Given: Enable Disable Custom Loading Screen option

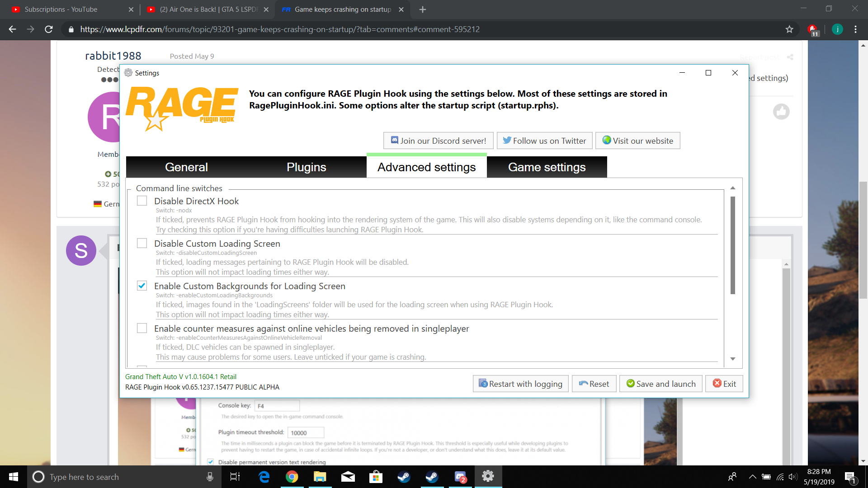Looking at the screenshot, I should [142, 243].
